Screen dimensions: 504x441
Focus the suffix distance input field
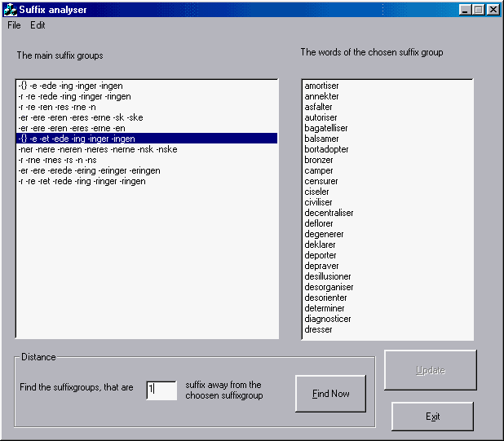click(161, 390)
